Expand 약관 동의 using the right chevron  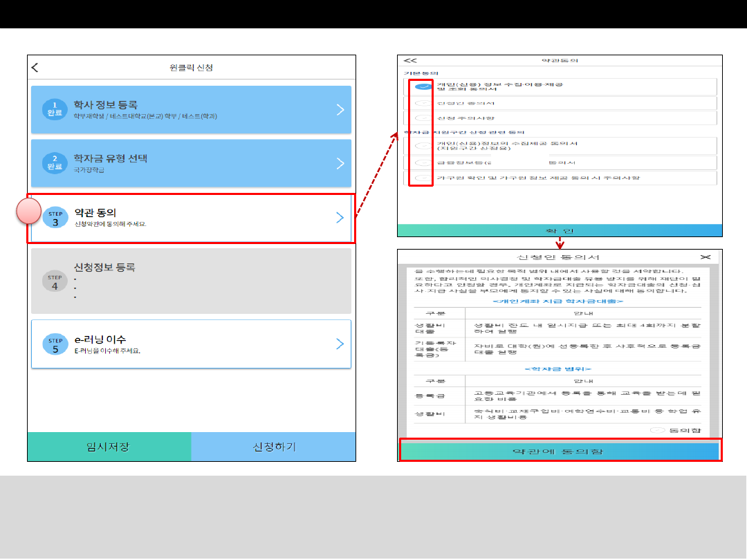click(340, 218)
